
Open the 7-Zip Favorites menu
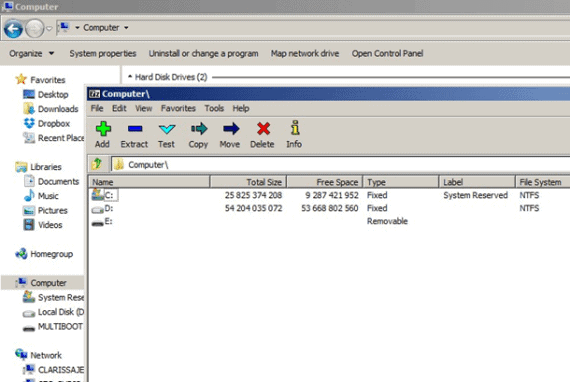[178, 108]
